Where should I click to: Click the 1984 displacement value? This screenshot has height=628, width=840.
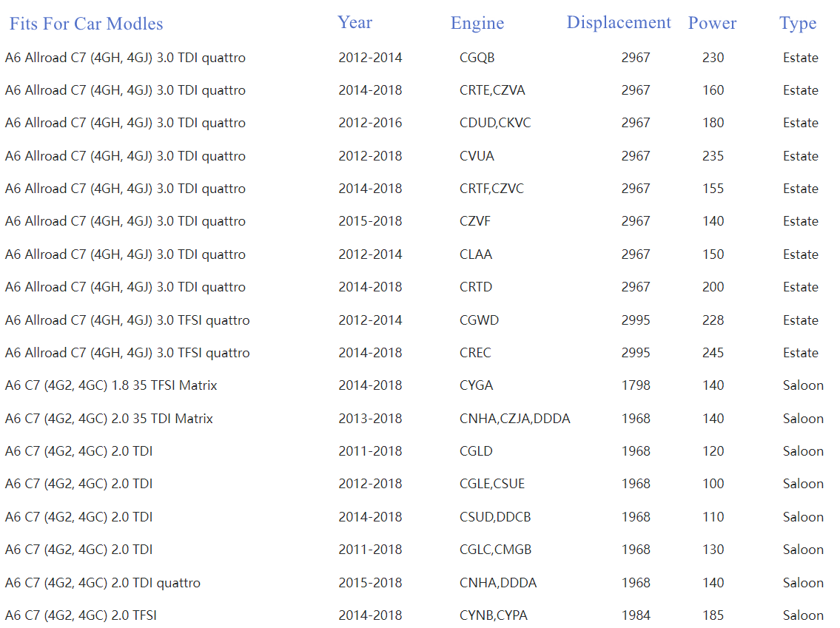[636, 615]
